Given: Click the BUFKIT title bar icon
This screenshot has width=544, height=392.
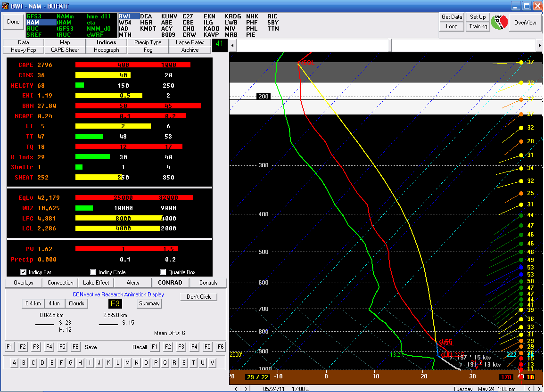Looking at the screenshot, I should (5, 6).
